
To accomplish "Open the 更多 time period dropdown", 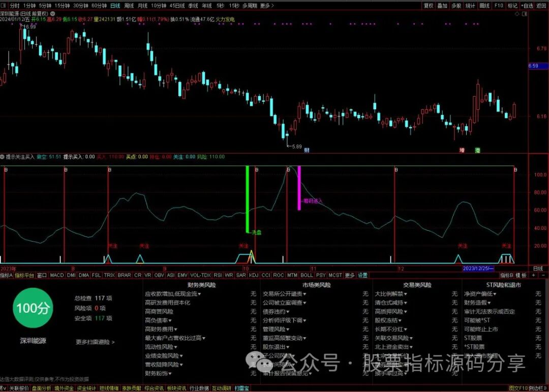I will click(267, 6).
